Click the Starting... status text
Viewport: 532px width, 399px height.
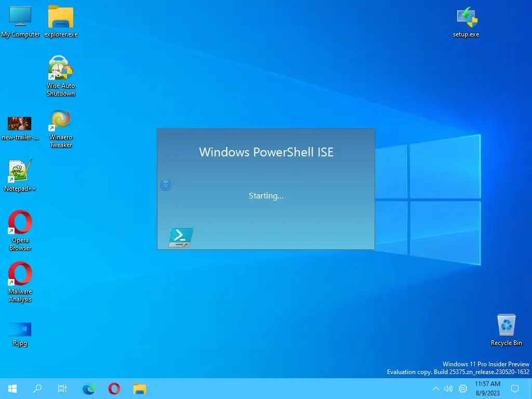click(266, 196)
